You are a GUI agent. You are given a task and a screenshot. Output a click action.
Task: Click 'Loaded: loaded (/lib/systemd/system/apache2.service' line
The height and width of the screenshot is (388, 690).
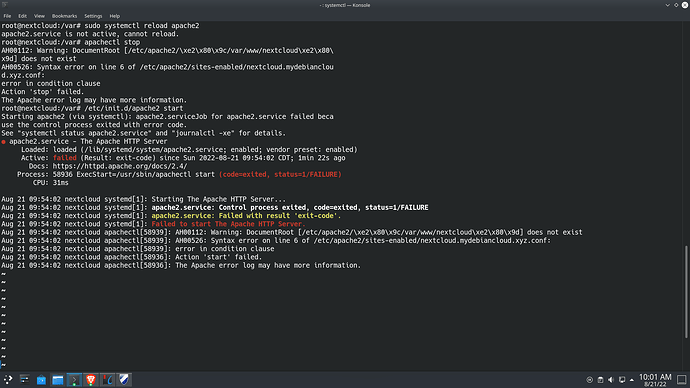(189, 150)
